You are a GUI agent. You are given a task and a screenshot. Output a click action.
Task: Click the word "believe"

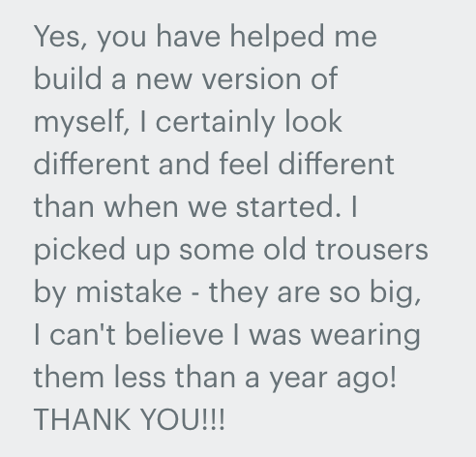click(174, 333)
